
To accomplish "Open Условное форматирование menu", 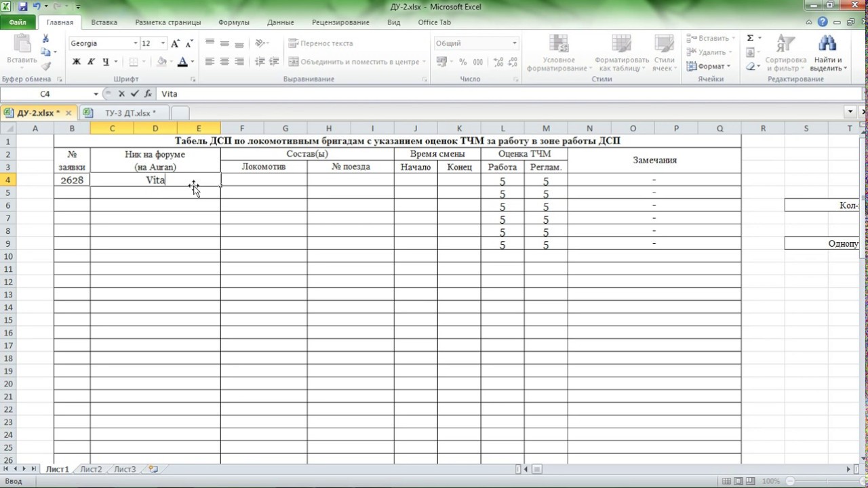I will click(559, 54).
